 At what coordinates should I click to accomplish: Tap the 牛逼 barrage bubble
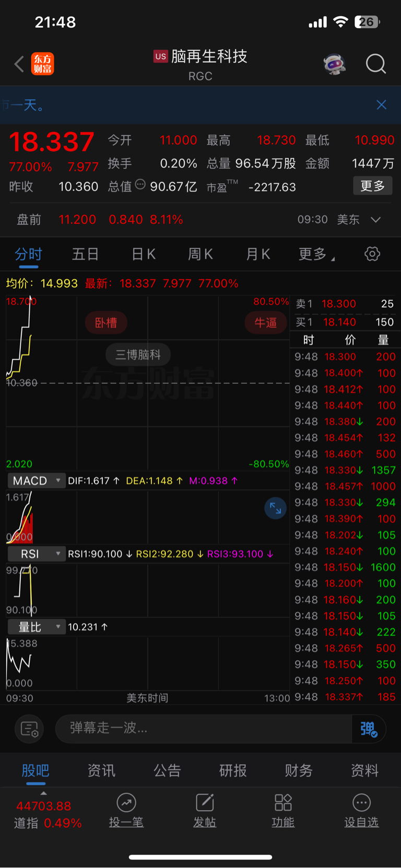pyautogui.click(x=266, y=323)
